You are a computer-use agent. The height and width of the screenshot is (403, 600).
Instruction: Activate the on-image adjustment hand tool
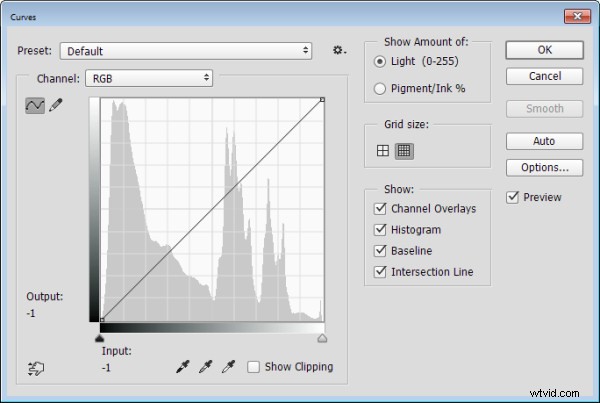point(36,368)
